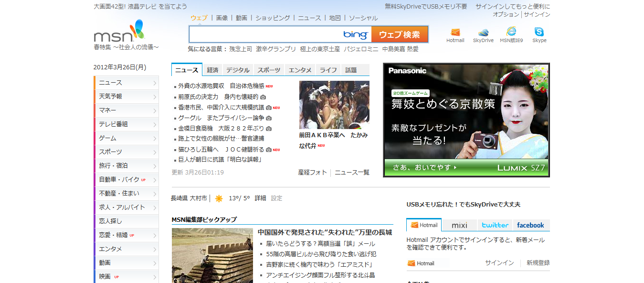Screen dimensions: 644x283
Task: Switch to the 話題 news tab
Action: click(x=351, y=70)
